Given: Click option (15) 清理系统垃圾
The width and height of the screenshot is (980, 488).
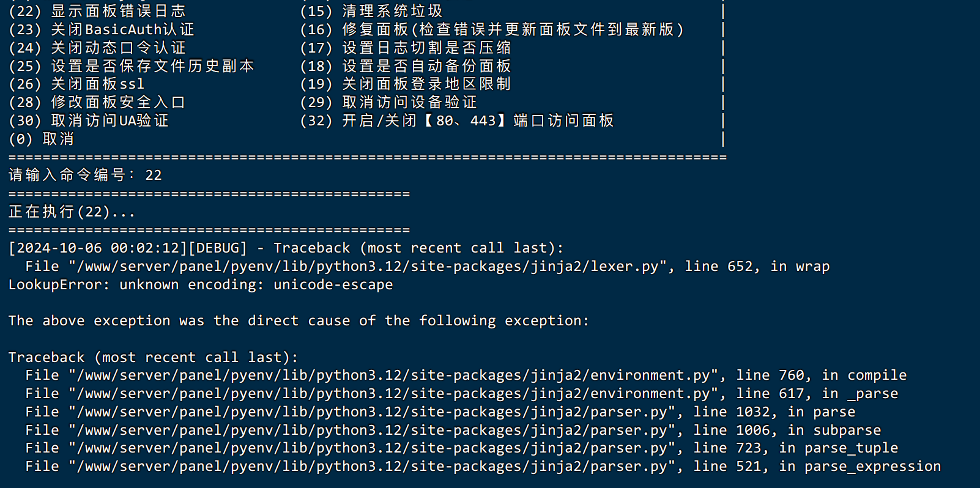Looking at the screenshot, I should pyautogui.click(x=371, y=11).
